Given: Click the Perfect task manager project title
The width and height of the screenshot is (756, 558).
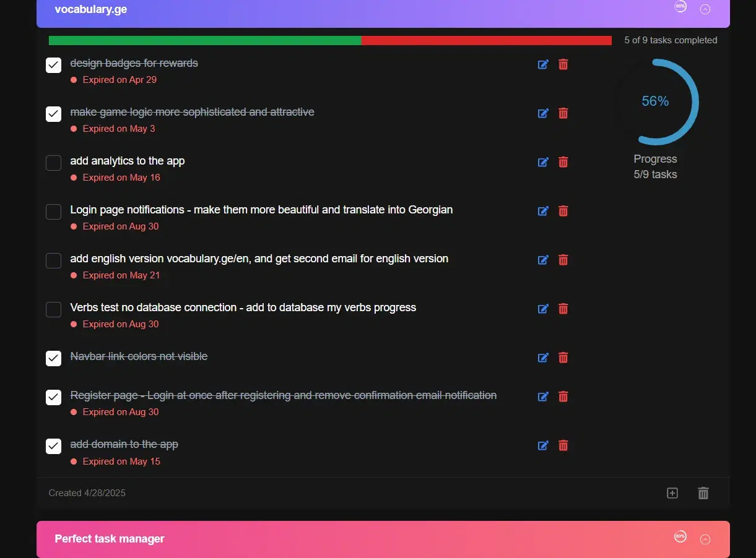Looking at the screenshot, I should click(110, 539).
